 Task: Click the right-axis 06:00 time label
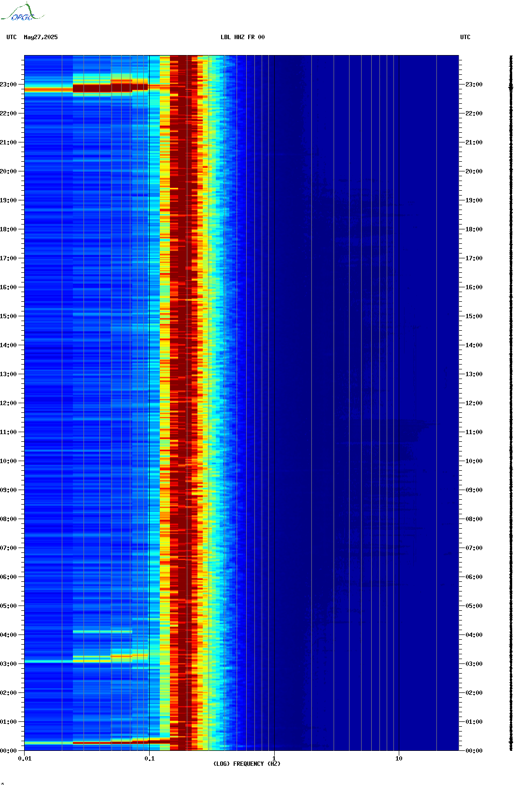coord(474,577)
